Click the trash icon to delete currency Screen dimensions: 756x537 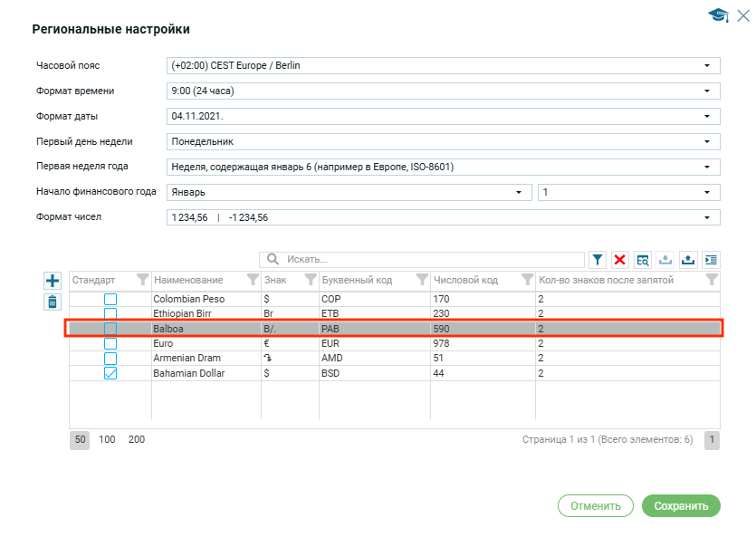pyautogui.click(x=53, y=302)
